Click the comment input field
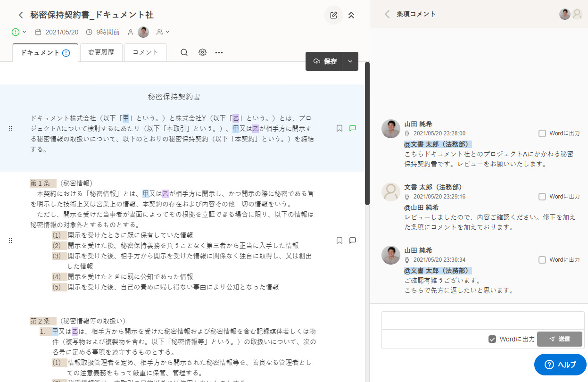The image size is (588, 382). point(481,321)
